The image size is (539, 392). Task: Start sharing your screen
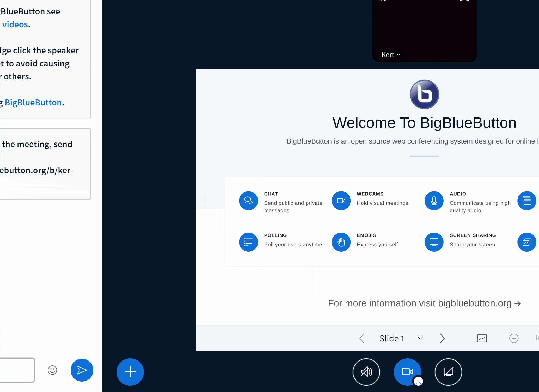point(448,372)
